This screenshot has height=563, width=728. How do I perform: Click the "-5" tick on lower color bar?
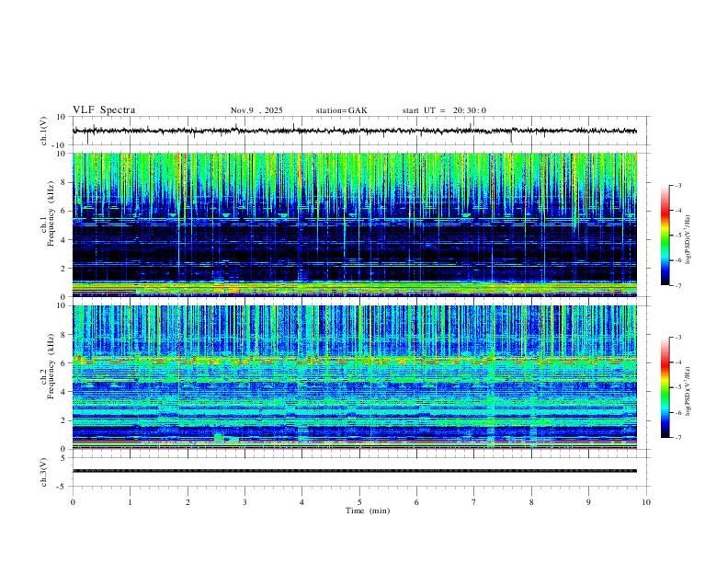pyautogui.click(x=677, y=387)
